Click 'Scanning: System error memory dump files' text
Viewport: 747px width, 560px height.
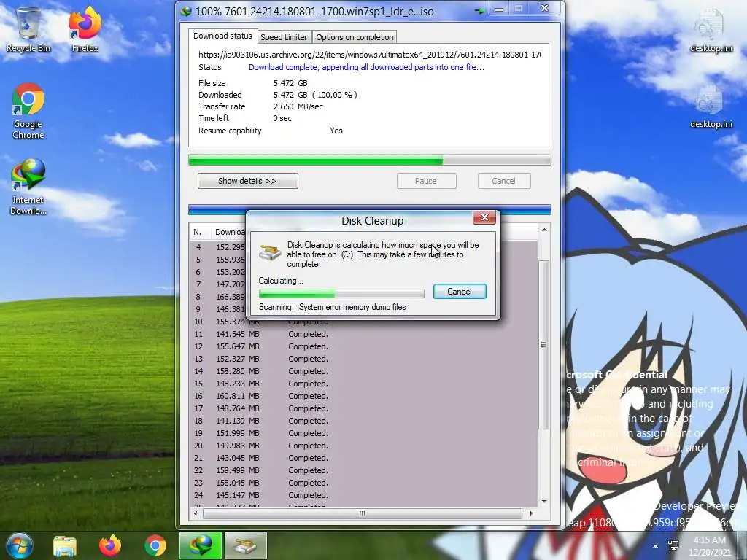tap(333, 307)
